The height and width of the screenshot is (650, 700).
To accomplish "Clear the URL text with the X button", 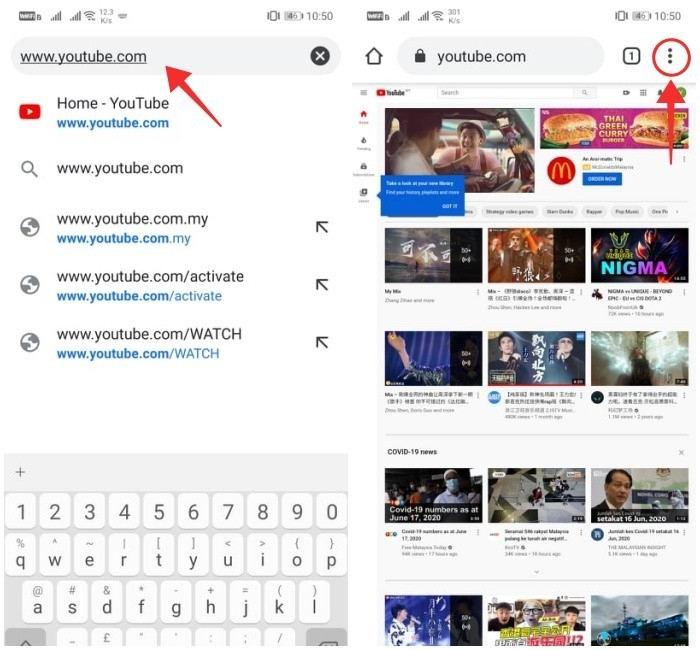I will point(320,56).
